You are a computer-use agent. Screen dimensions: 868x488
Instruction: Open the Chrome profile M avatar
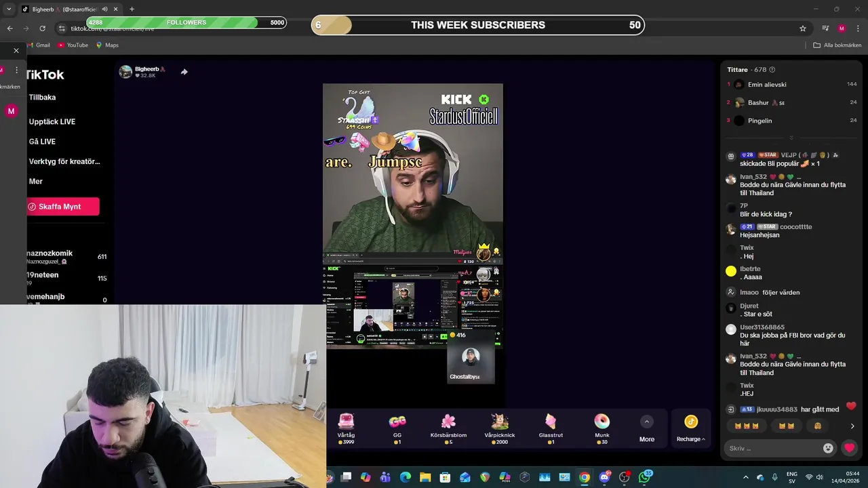(842, 28)
